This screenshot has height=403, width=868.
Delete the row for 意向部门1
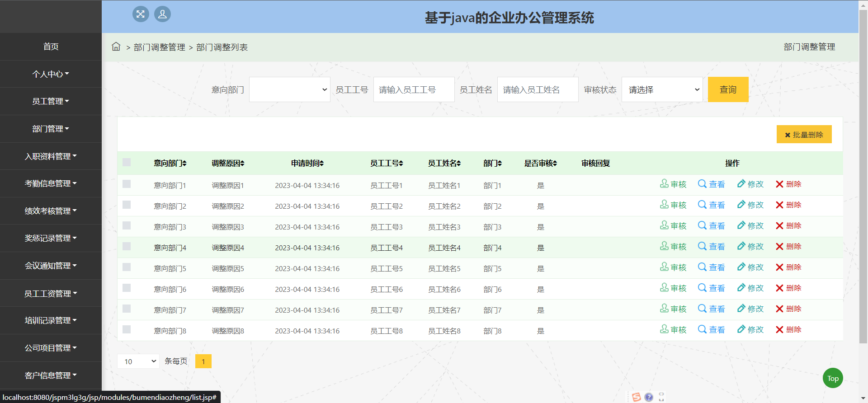pyautogui.click(x=788, y=184)
